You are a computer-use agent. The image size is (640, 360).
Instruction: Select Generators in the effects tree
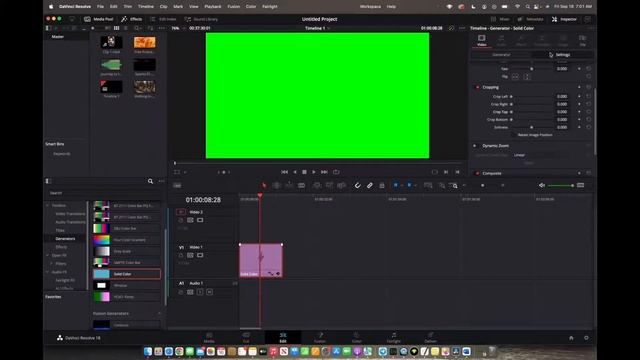tap(65, 238)
